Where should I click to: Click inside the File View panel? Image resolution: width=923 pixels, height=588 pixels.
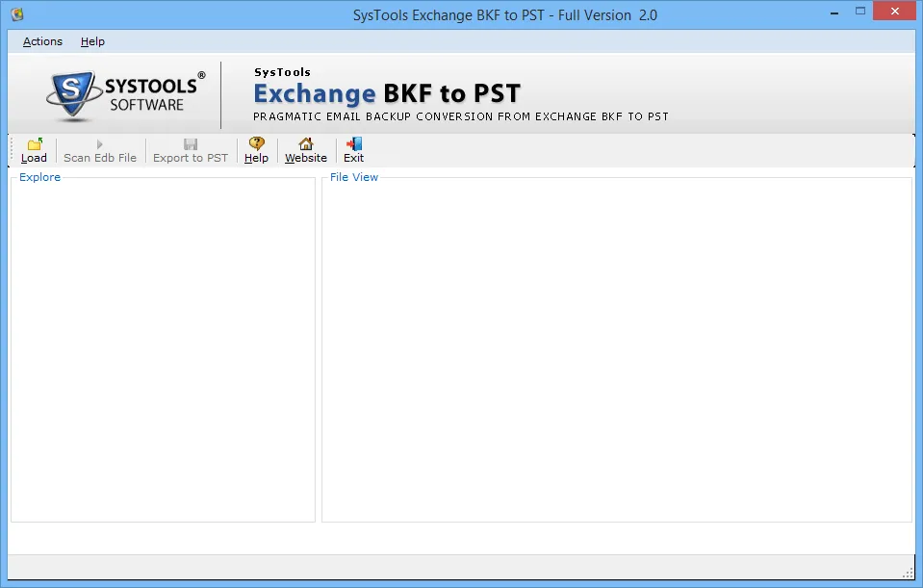click(616, 346)
